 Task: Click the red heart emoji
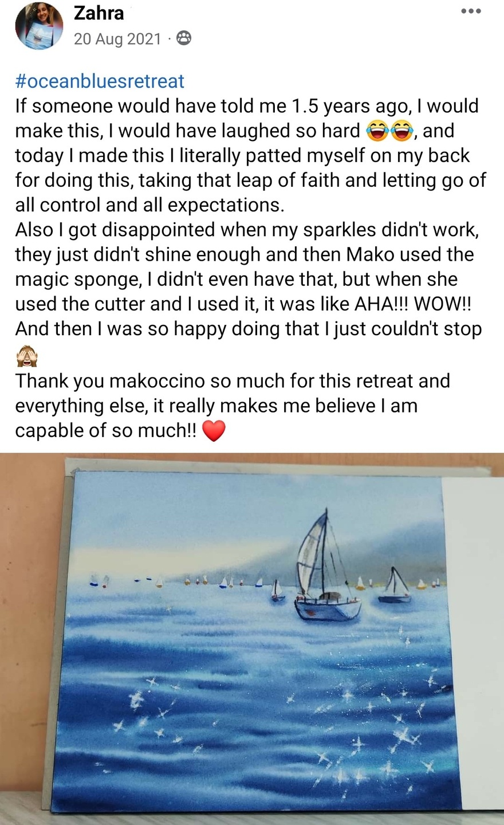214,431
